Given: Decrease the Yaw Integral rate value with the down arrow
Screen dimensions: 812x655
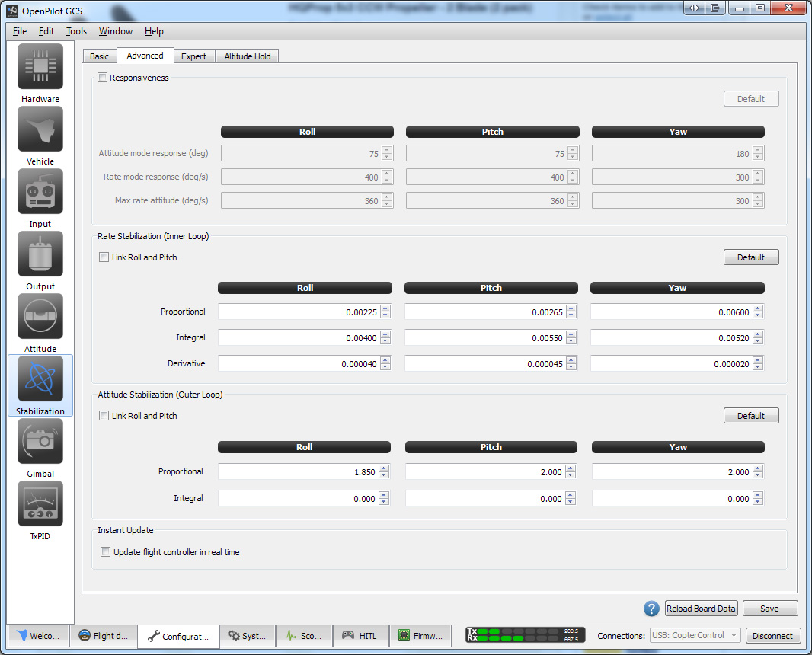Looking at the screenshot, I should (757, 340).
